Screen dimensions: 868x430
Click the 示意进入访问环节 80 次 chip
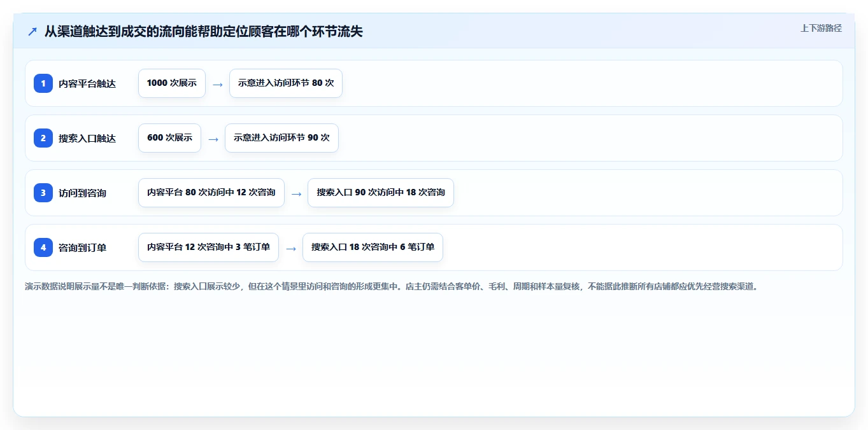click(x=286, y=83)
